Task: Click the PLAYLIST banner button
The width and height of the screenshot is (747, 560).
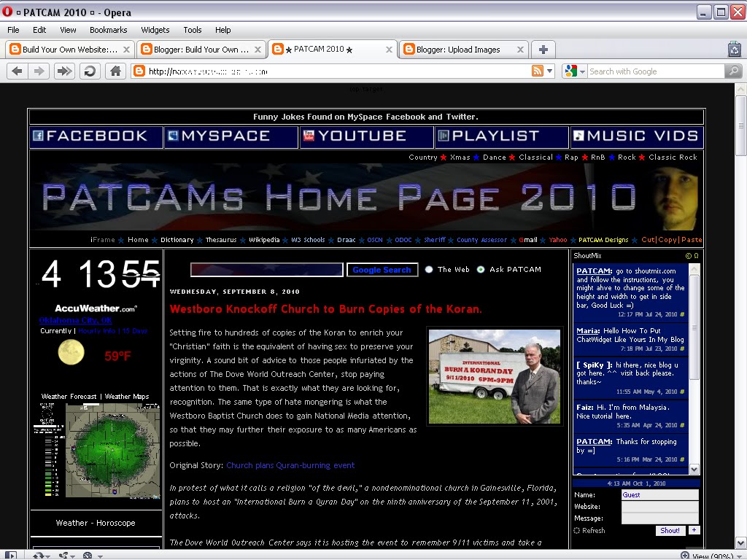Action: click(x=502, y=136)
